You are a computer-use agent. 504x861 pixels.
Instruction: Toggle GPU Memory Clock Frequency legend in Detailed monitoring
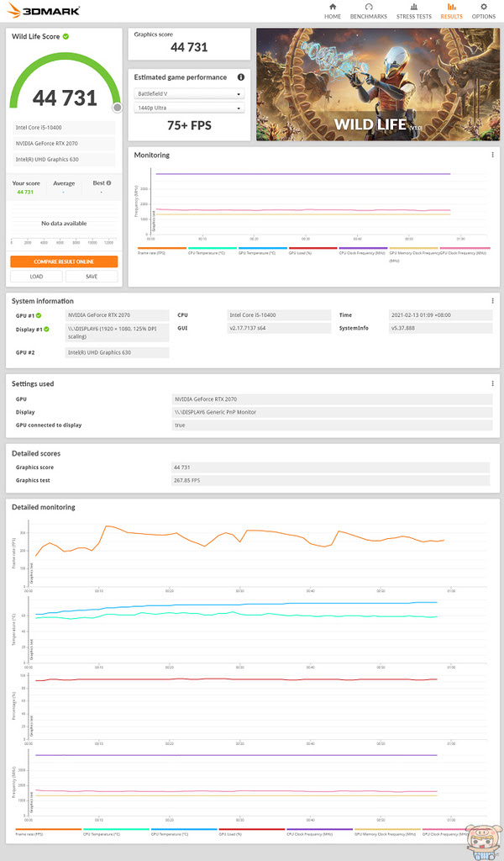click(387, 832)
